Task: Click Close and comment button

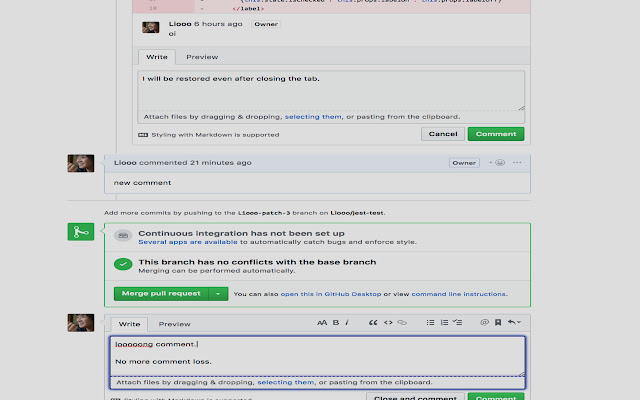Action: (415, 397)
